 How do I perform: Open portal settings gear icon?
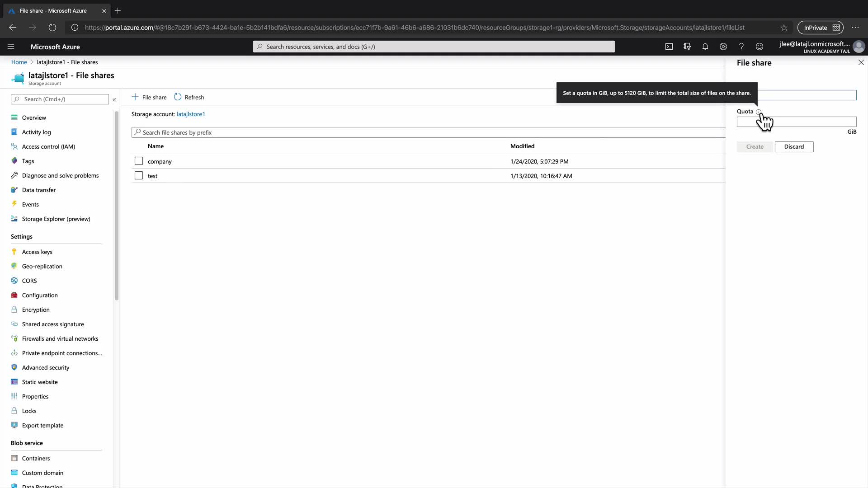point(723,47)
